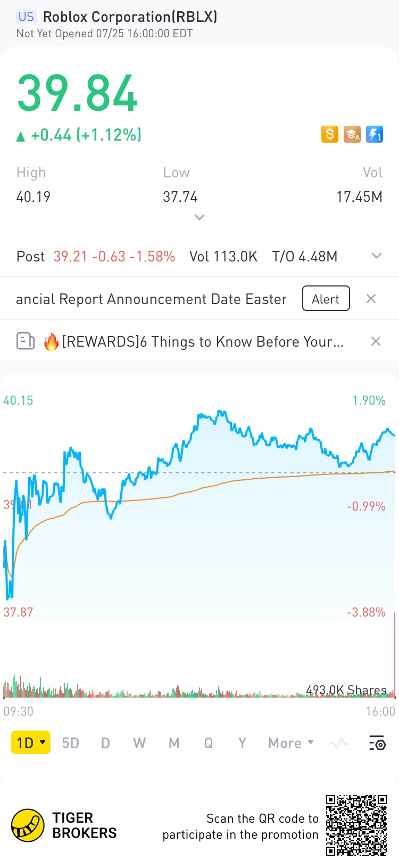Tap the stacked layers badge icon
Viewport: 399px width, 868px height.
coord(352,134)
